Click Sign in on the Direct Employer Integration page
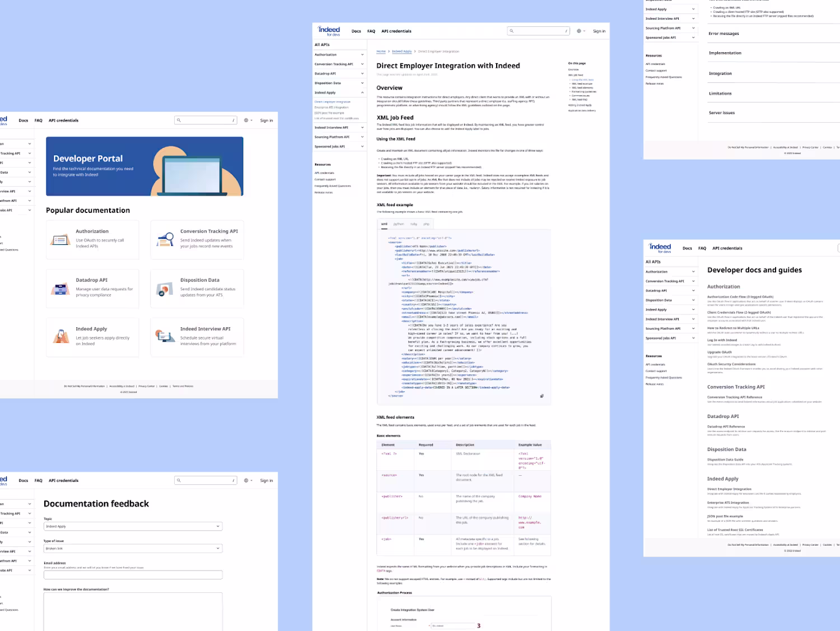Image resolution: width=840 pixels, height=631 pixels. tap(599, 31)
